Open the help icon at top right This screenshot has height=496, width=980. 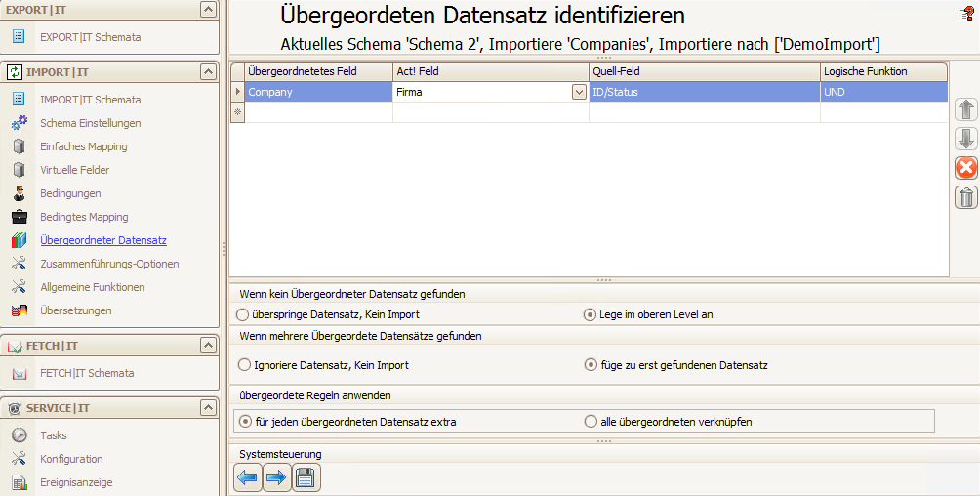click(x=967, y=14)
